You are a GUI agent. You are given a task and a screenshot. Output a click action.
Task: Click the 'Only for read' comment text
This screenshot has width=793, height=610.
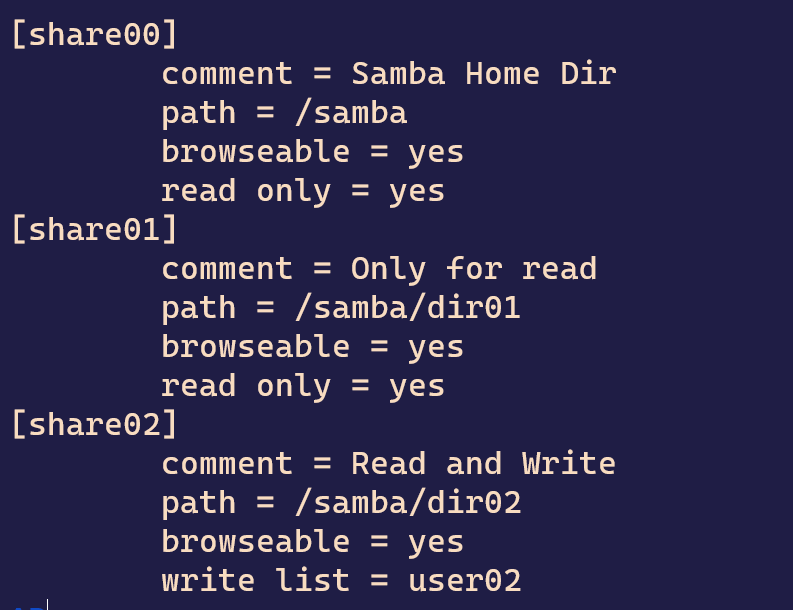474,269
